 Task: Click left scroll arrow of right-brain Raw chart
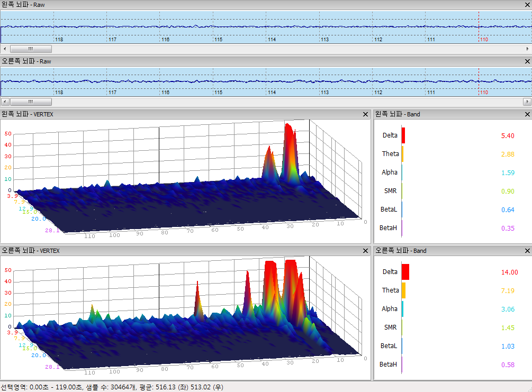(4, 102)
